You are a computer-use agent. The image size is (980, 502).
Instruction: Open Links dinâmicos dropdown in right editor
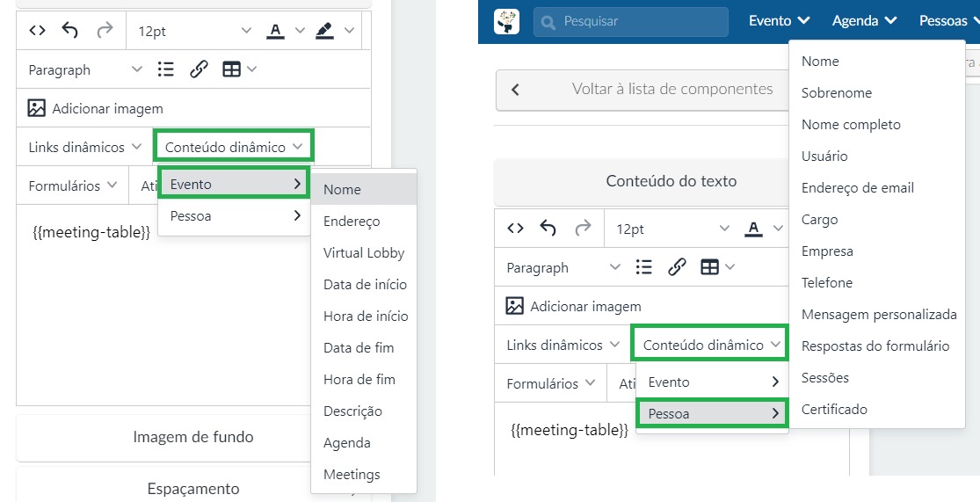563,346
